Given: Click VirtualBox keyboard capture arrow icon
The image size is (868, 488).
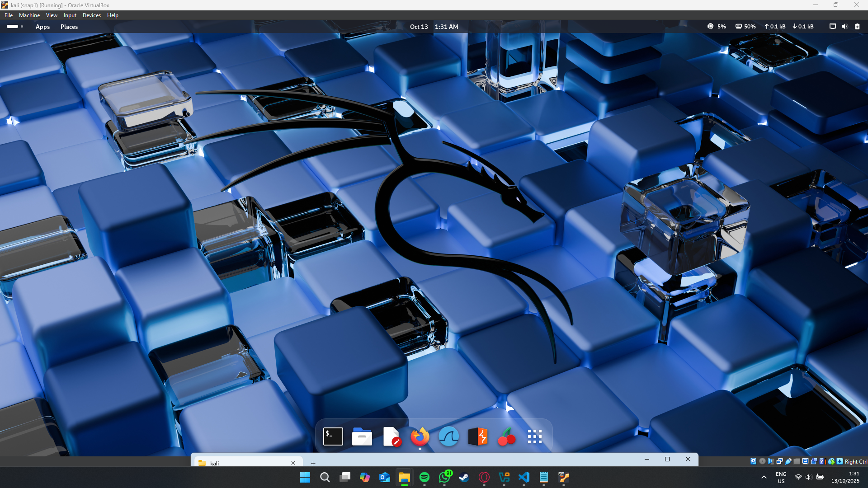Looking at the screenshot, I should (840, 461).
